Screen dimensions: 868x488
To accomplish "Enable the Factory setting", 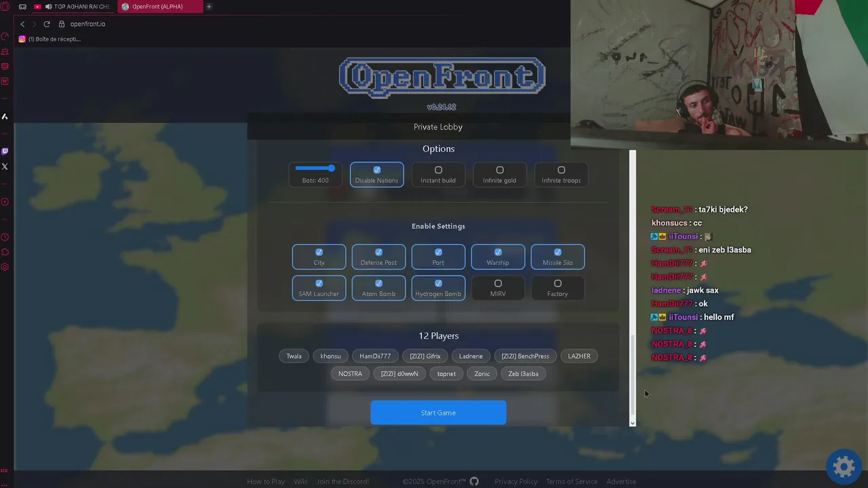I will click(557, 288).
